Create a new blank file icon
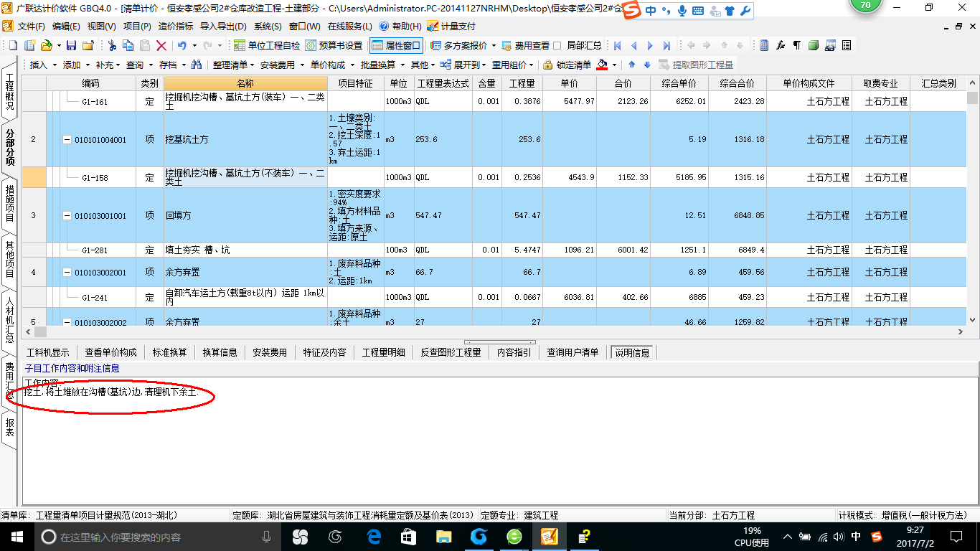980x551 pixels. 13,45
